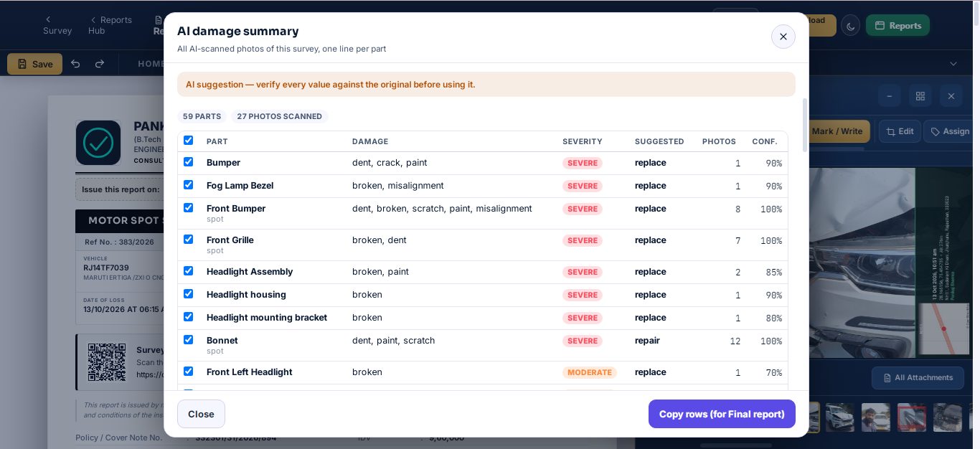This screenshot has height=449, width=980.
Task: Click Copy rows (for Final report)
Action: click(x=722, y=414)
